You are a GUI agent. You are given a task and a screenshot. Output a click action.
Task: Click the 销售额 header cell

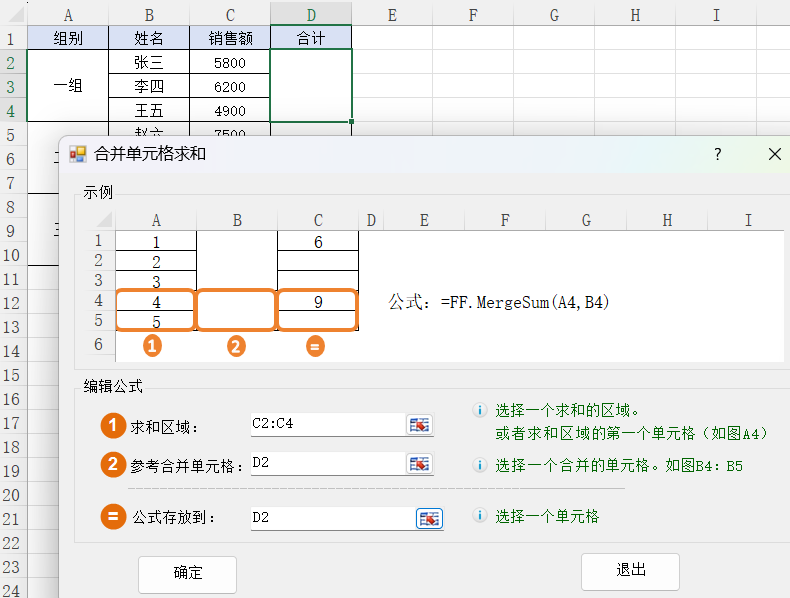(x=229, y=38)
